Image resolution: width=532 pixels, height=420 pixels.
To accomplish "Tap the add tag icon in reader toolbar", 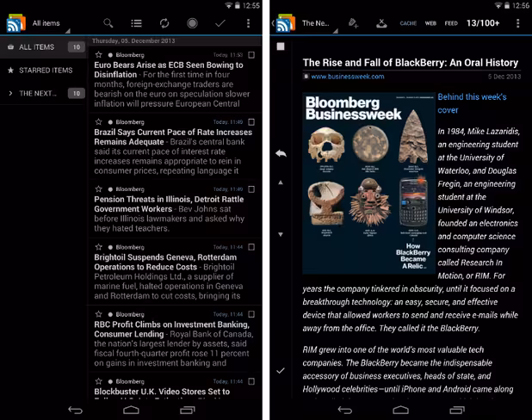I will 353,23.
